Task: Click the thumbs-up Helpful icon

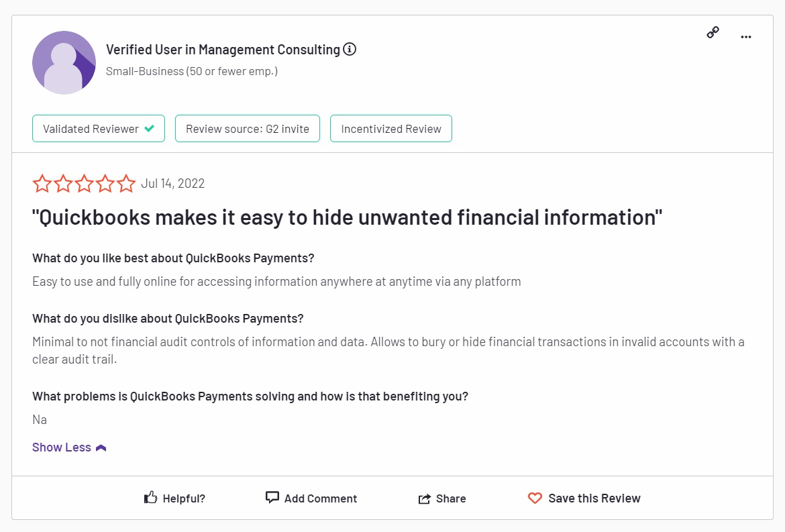Action: point(149,497)
